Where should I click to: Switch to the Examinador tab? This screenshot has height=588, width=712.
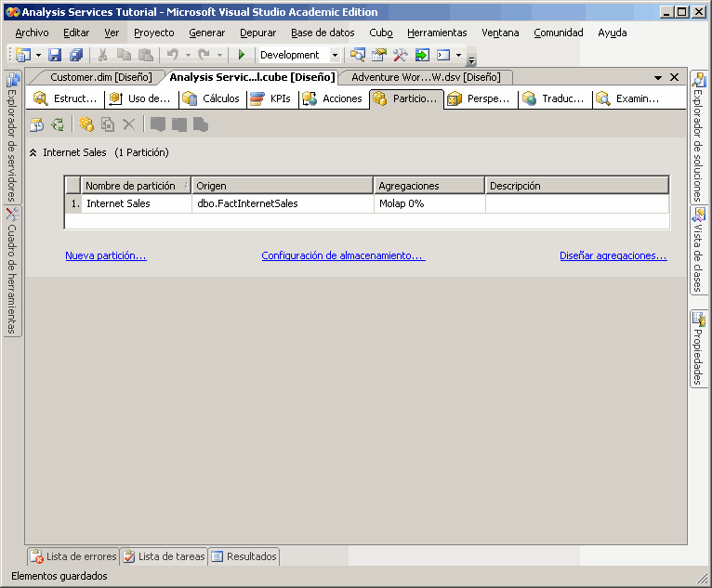click(x=629, y=98)
